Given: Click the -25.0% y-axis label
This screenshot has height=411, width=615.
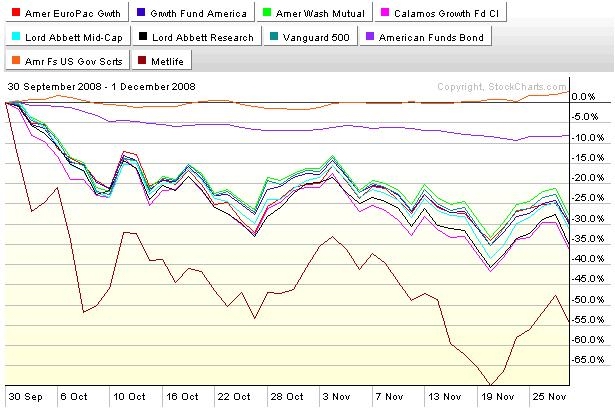Looking at the screenshot, I should pos(588,198).
